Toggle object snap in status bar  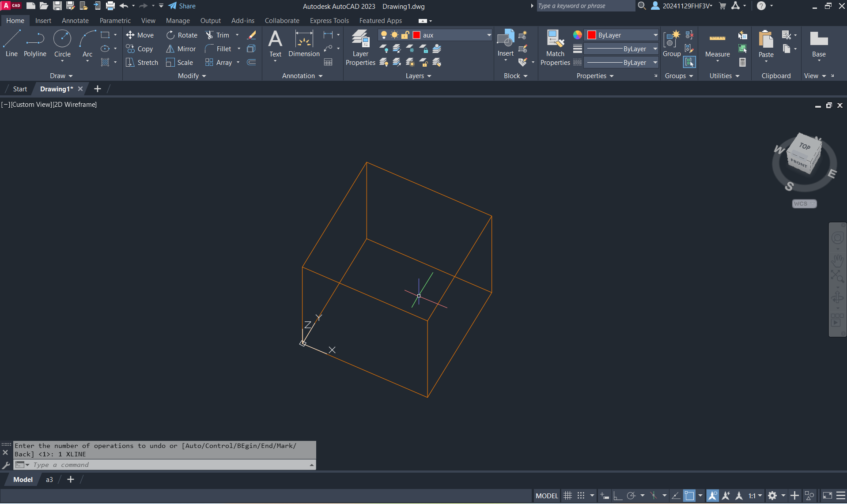[689, 496]
